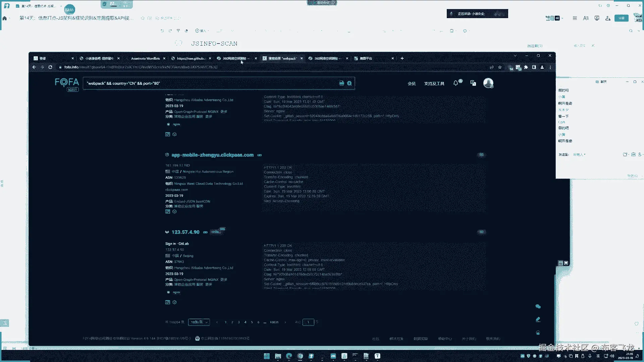Open the 支持及工具 menu
644x362 pixels.
(x=434, y=84)
